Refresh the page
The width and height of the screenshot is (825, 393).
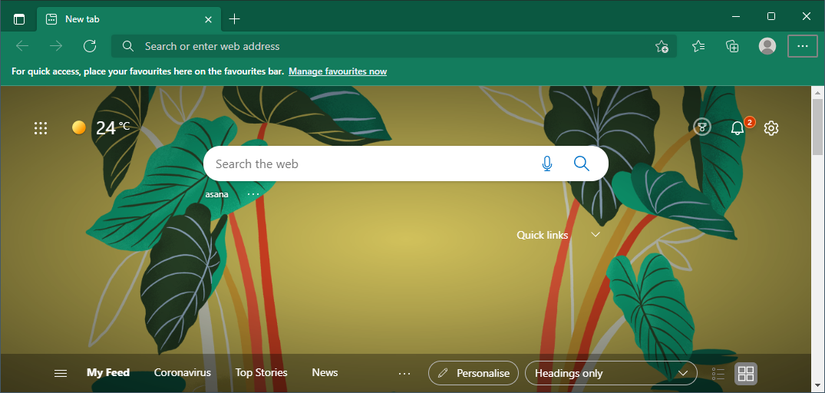(x=90, y=46)
